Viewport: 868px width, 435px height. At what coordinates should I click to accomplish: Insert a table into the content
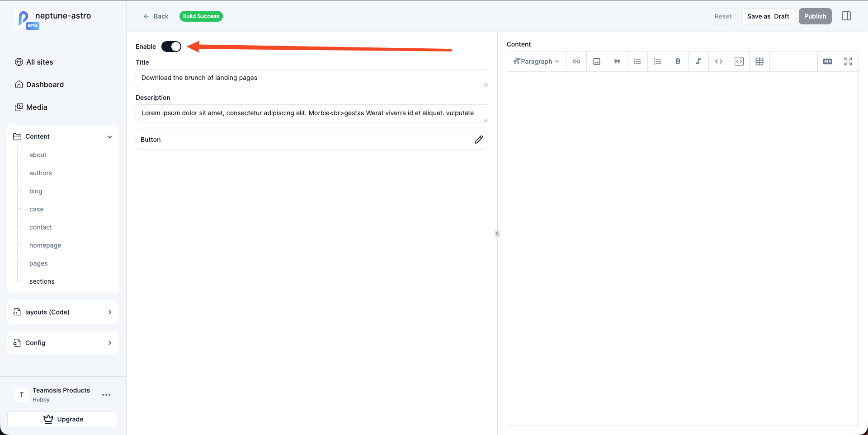pos(759,61)
